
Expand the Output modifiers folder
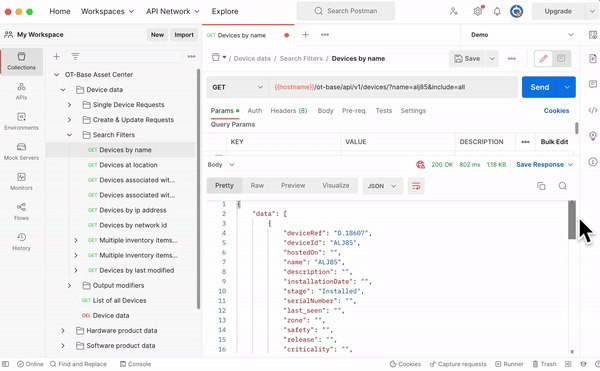coord(69,286)
